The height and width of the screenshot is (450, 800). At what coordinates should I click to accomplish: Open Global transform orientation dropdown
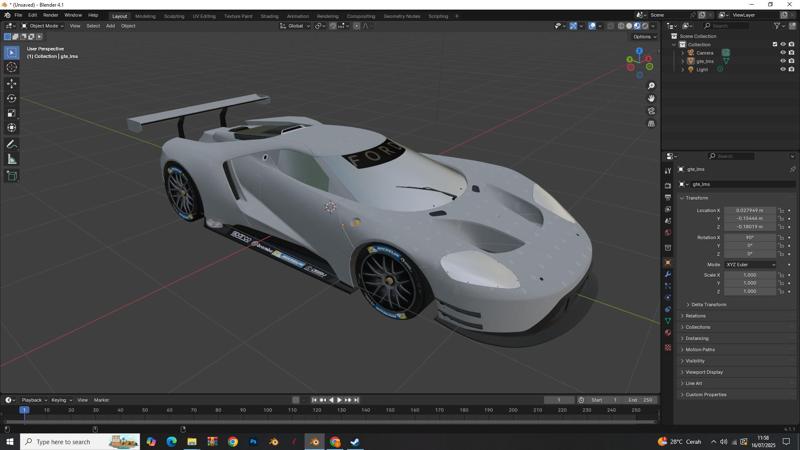coord(295,26)
